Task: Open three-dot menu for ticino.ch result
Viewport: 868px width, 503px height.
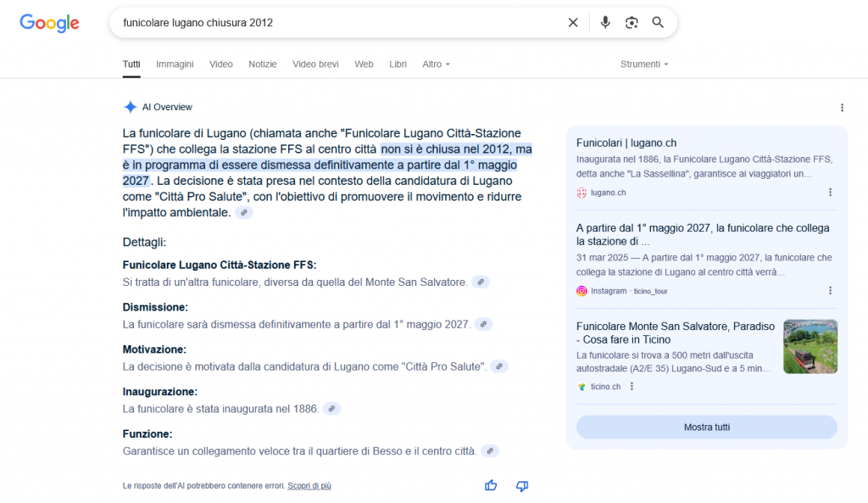Action: click(632, 387)
